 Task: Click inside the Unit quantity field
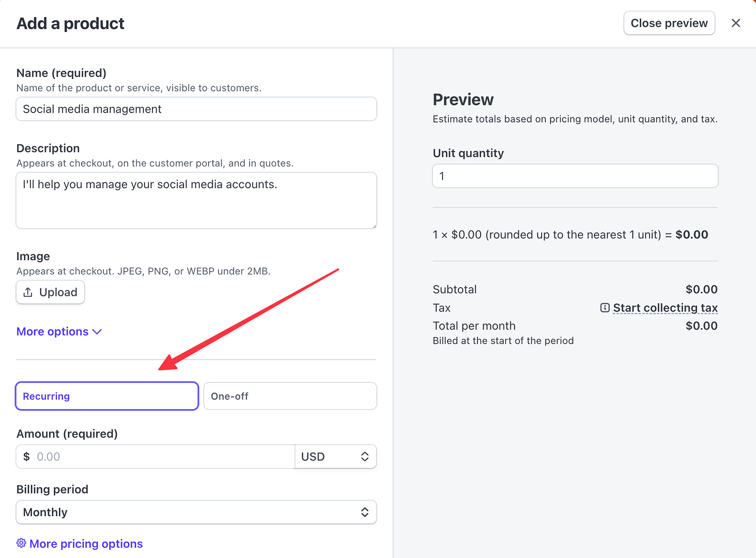click(x=575, y=176)
